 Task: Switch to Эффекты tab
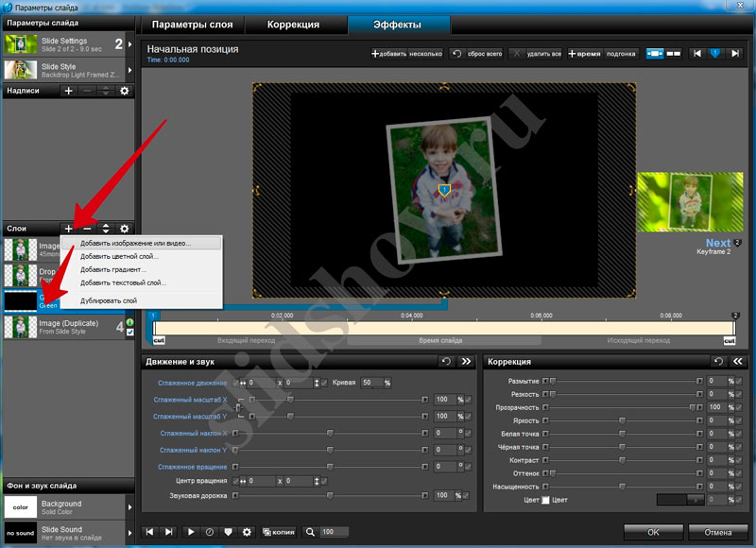point(397,25)
